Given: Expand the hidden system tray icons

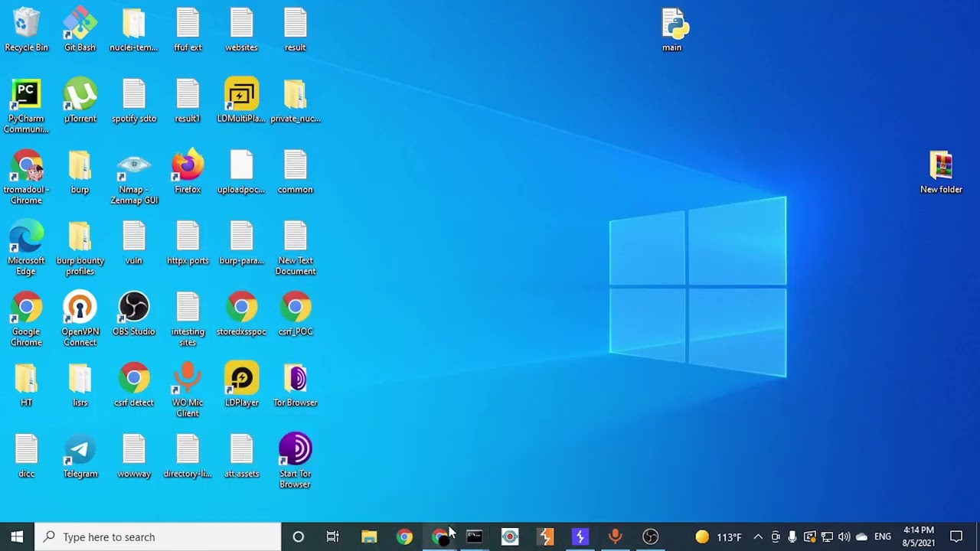Looking at the screenshot, I should 758,536.
